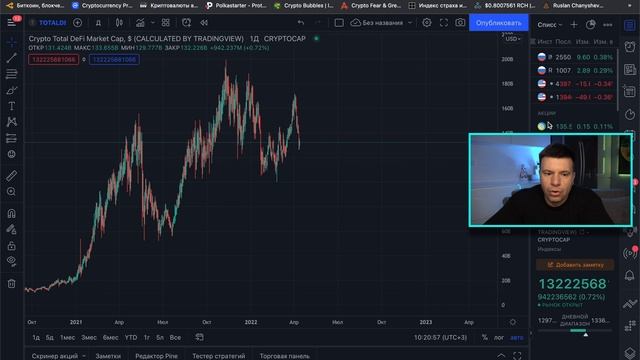This screenshot has width=640, height=360.
Task: Add a symbol to watchlist with plus icon
Action: (574, 25)
